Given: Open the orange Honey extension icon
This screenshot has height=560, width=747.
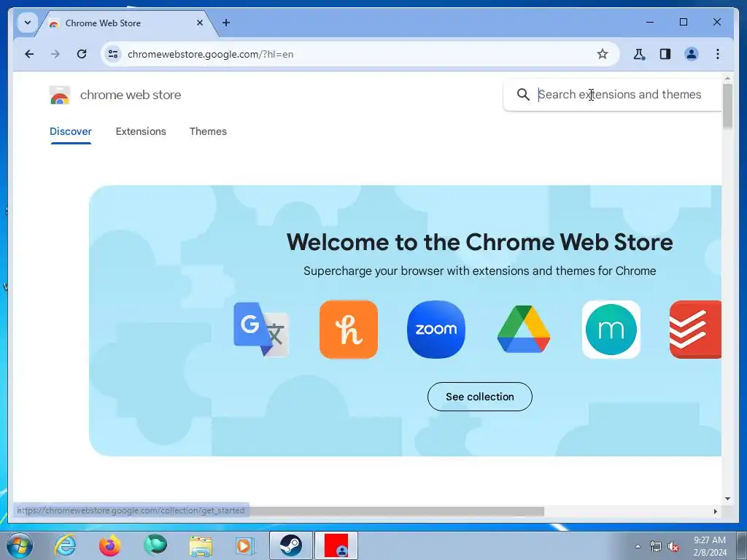Looking at the screenshot, I should click(x=349, y=330).
